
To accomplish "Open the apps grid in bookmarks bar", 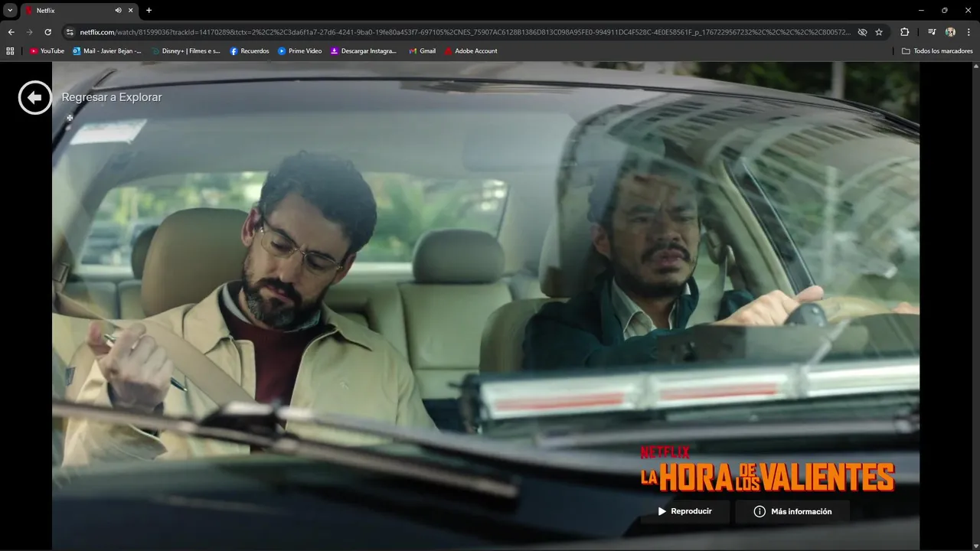I will (10, 51).
